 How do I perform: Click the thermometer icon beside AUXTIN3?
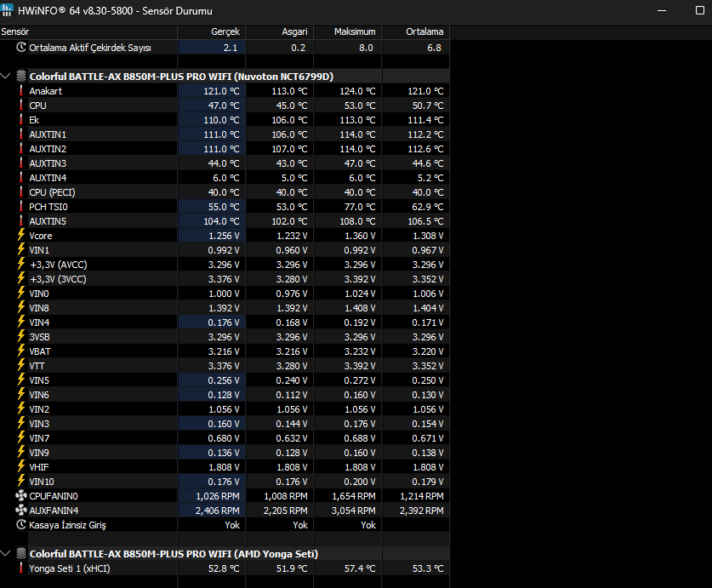pyautogui.click(x=21, y=163)
